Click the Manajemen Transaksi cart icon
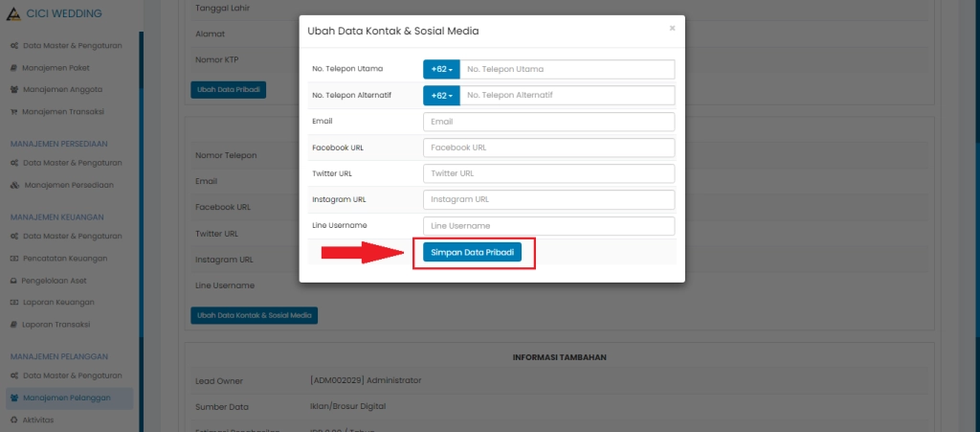 click(x=13, y=111)
